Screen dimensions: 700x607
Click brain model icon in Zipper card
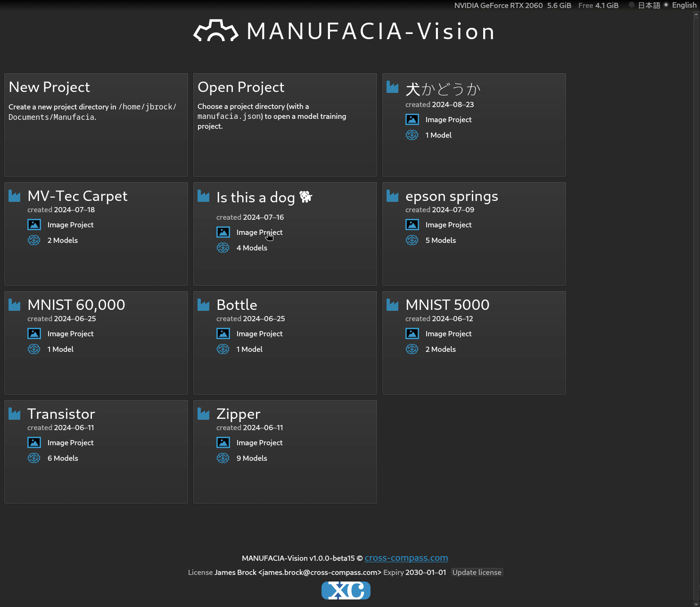(223, 458)
